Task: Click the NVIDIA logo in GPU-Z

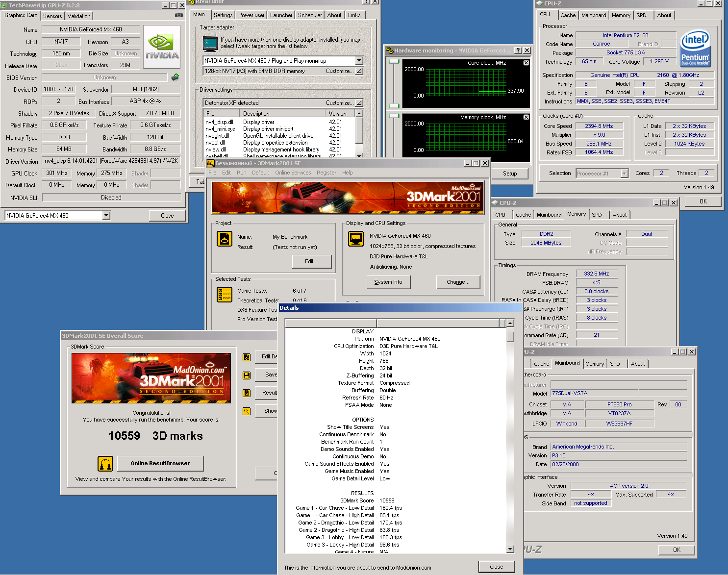Action: pos(161,47)
